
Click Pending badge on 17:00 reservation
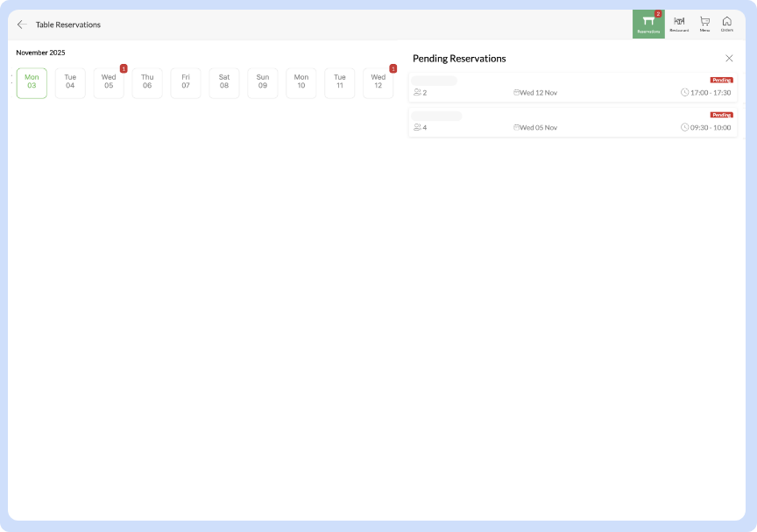point(721,80)
